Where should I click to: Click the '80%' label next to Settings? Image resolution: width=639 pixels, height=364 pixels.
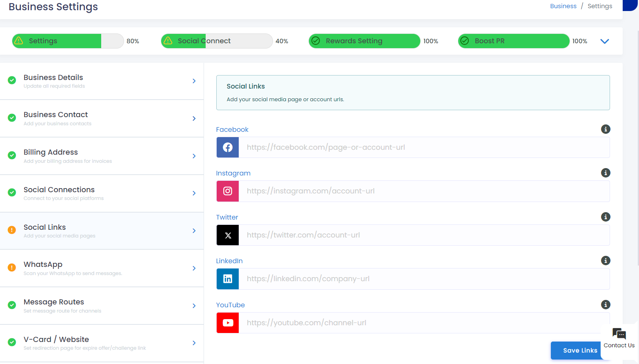click(133, 41)
